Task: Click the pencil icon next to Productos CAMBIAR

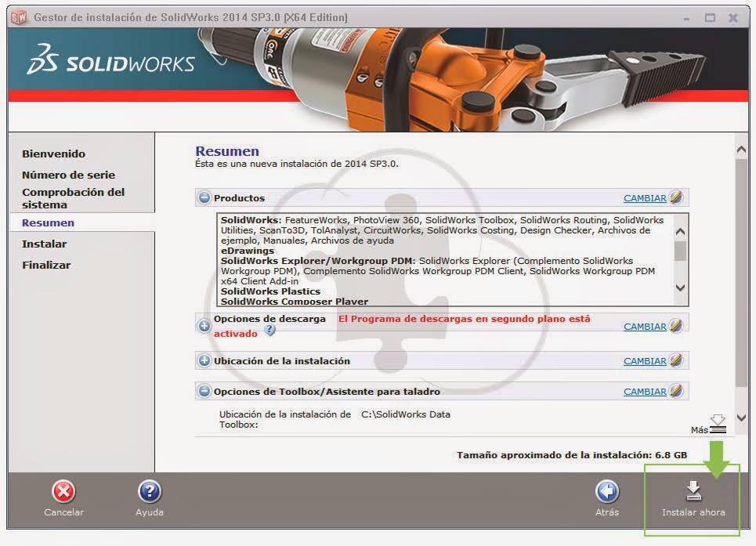Action: [676, 197]
